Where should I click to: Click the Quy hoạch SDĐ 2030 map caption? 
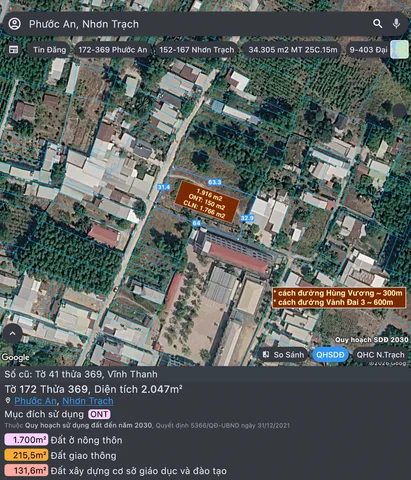point(372,340)
